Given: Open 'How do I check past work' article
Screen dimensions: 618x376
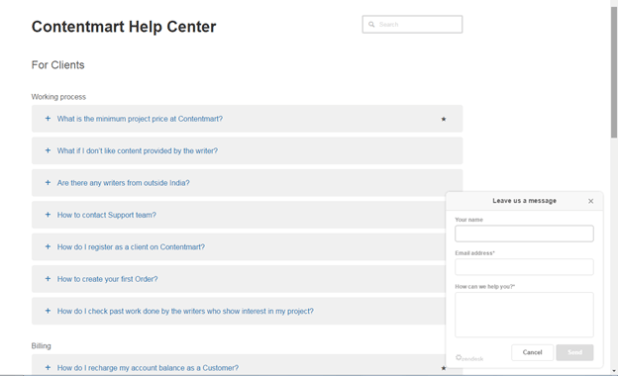Looking at the screenshot, I should coord(185,311).
